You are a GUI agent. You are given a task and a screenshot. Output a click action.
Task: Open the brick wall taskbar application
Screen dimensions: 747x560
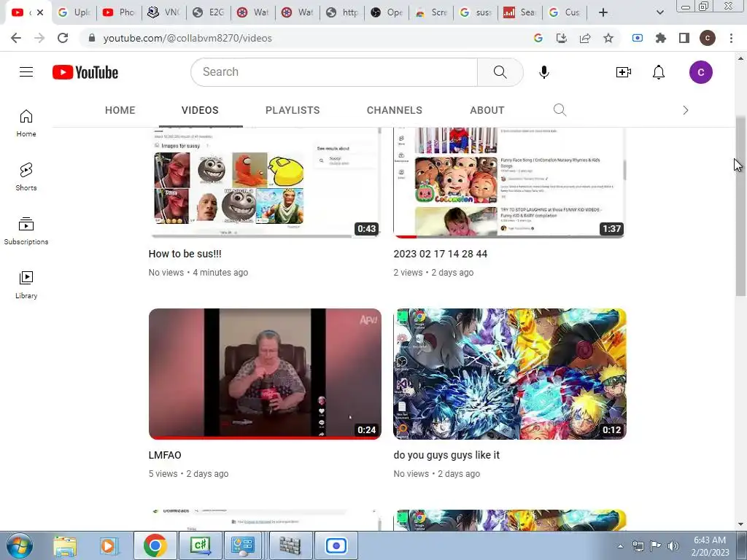click(x=290, y=545)
